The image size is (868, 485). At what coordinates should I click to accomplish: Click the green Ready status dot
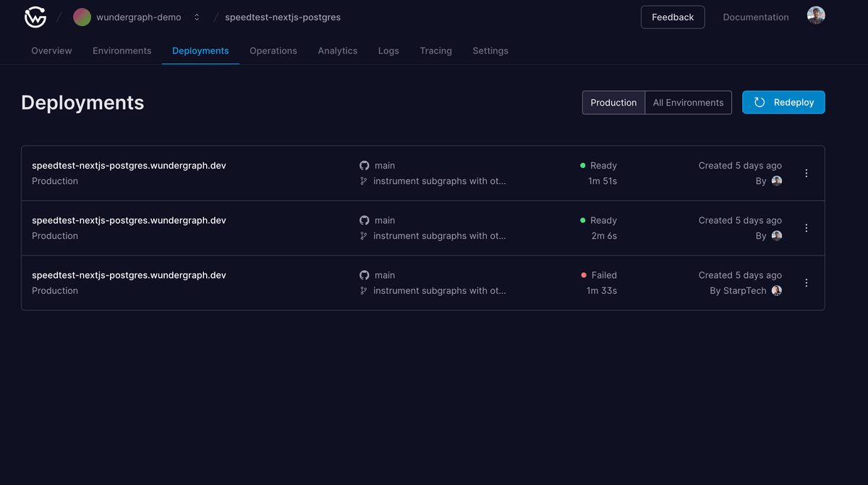(x=583, y=165)
